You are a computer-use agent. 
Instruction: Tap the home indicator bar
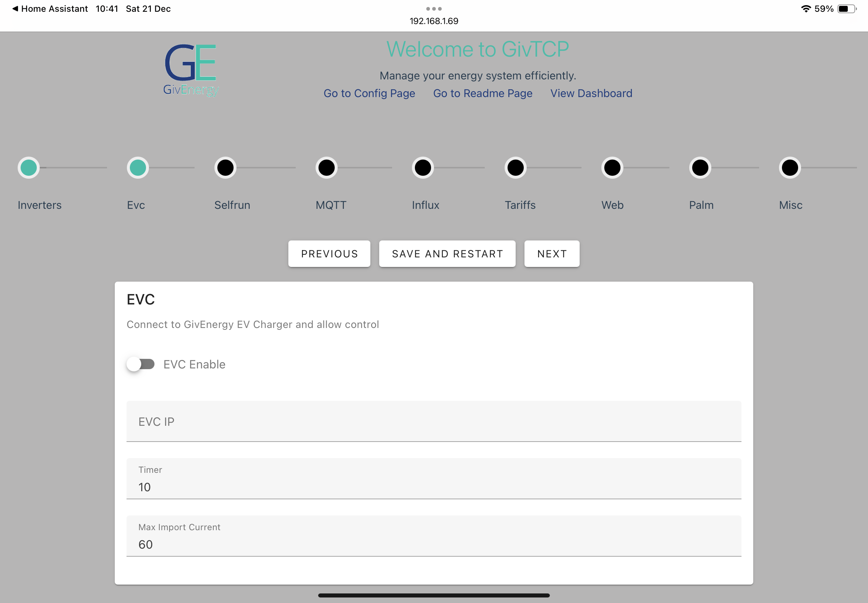(434, 595)
